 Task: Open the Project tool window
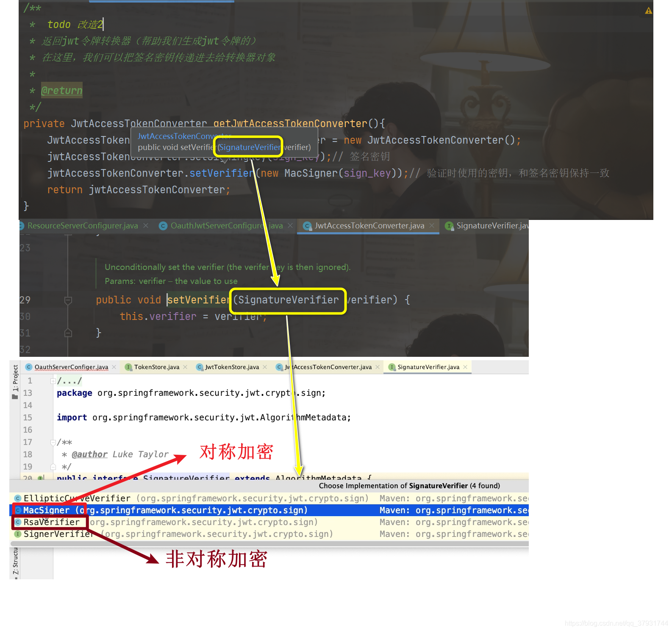click(15, 382)
